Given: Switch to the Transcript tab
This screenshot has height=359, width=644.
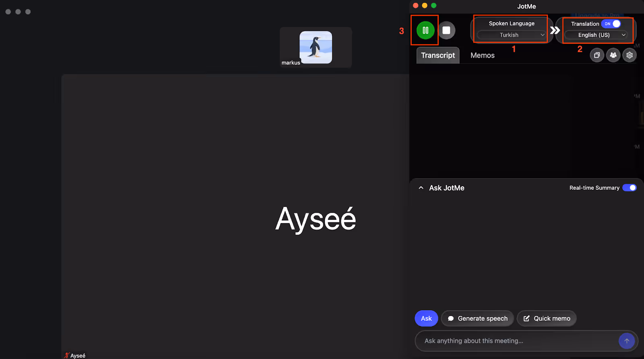Looking at the screenshot, I should [438, 55].
